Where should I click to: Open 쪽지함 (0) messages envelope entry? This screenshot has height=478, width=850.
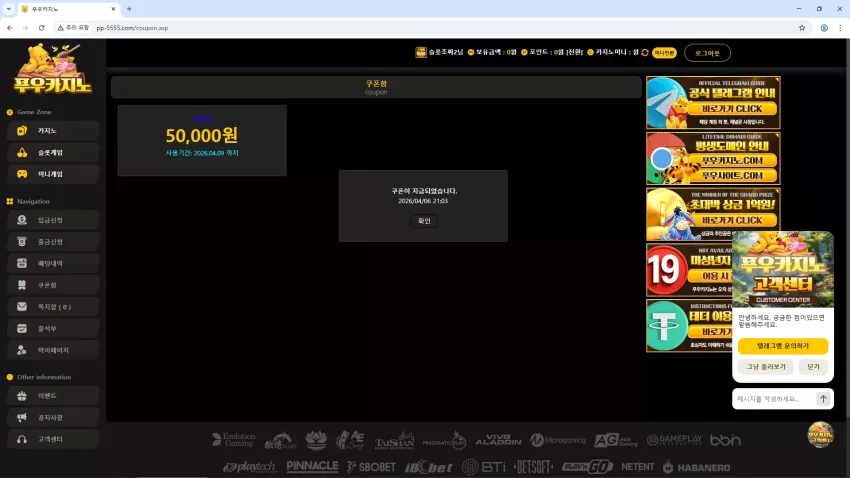(x=53, y=307)
